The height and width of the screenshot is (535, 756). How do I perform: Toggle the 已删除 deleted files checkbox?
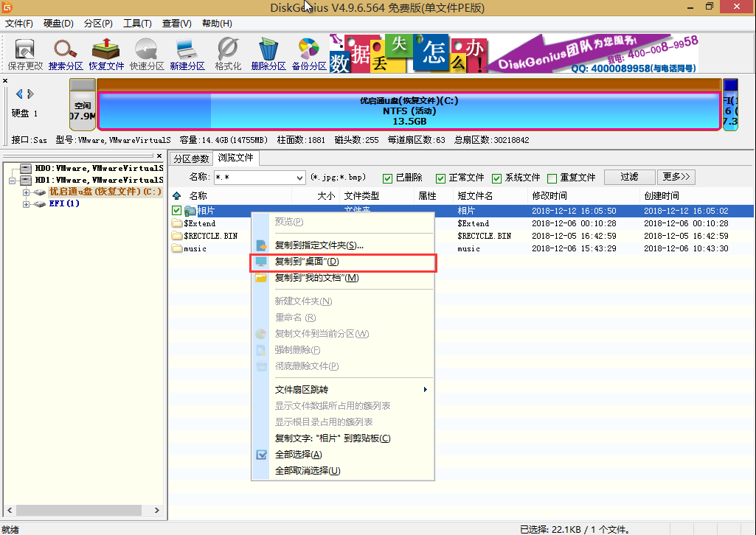(388, 178)
